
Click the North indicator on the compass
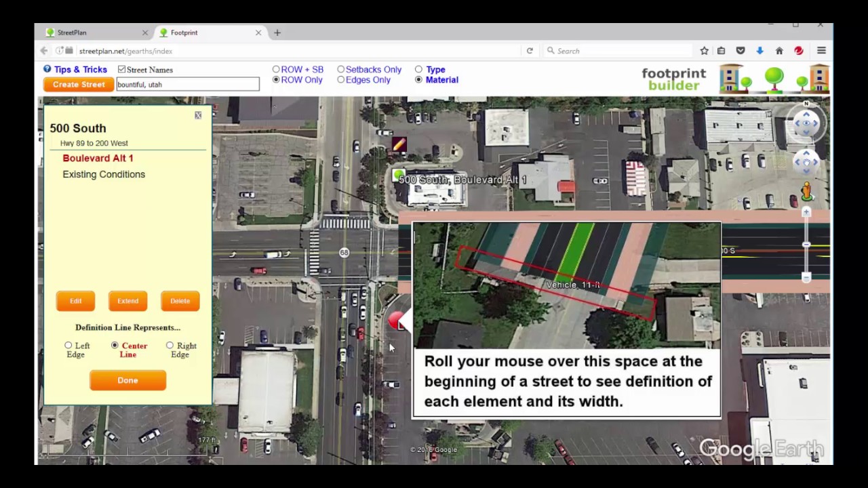pos(806,104)
